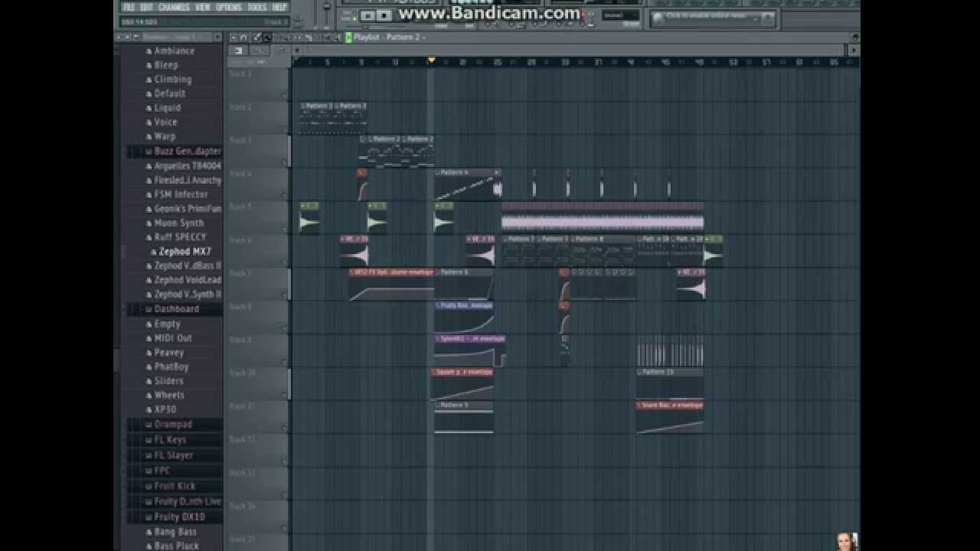Viewport: 980px width, 551px height.
Task: Select the Pattern 6 clip on Track 7
Action: coord(464,284)
